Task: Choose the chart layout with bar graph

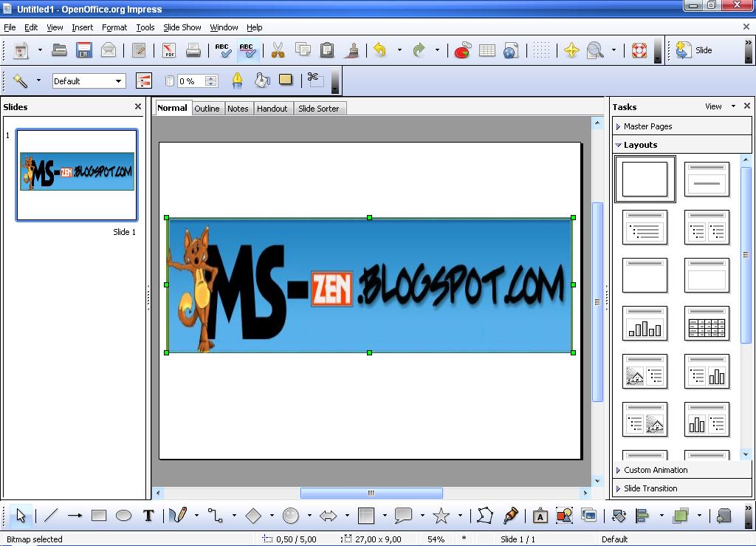Action: (x=645, y=324)
